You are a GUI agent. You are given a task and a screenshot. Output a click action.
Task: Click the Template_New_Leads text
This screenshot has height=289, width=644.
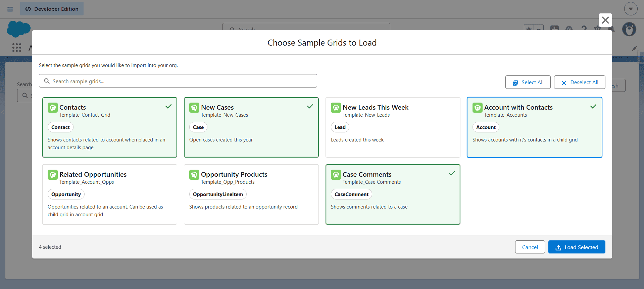(x=366, y=115)
